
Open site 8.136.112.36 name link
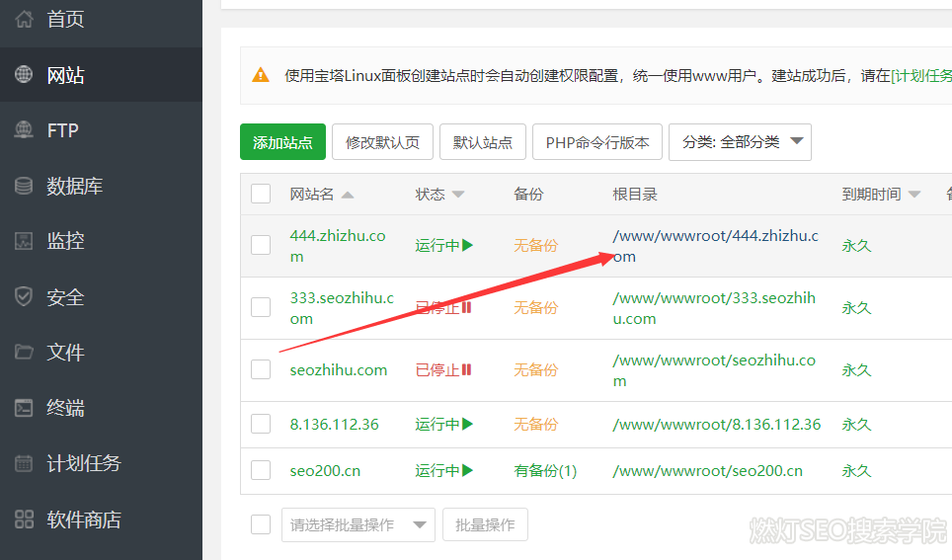334,424
